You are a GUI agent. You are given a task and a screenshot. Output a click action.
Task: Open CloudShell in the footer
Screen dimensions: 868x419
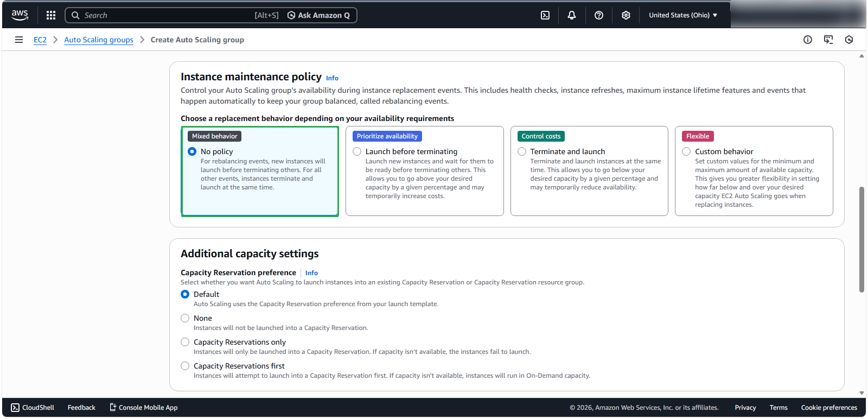[x=33, y=408]
